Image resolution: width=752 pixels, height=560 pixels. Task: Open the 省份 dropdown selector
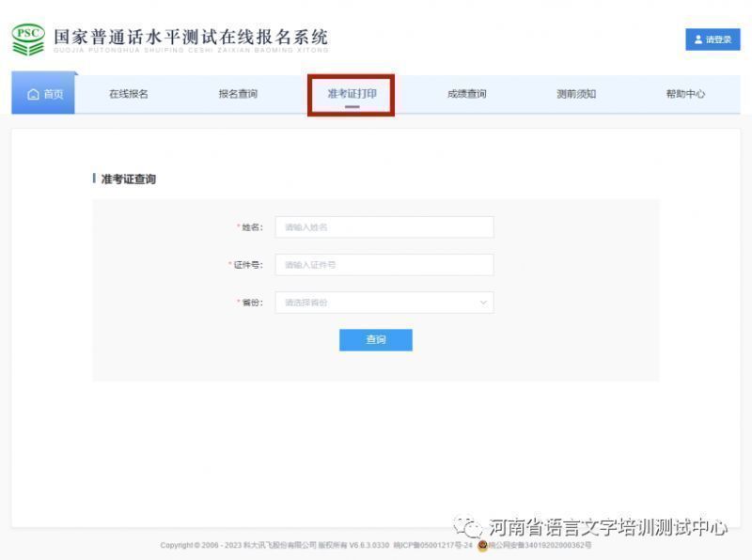click(384, 303)
